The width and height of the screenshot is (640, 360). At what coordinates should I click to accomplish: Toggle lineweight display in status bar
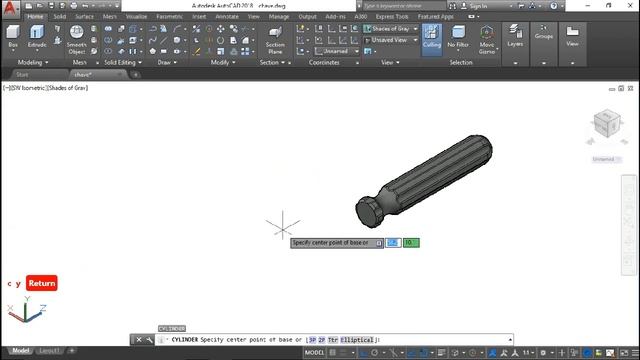(441, 353)
